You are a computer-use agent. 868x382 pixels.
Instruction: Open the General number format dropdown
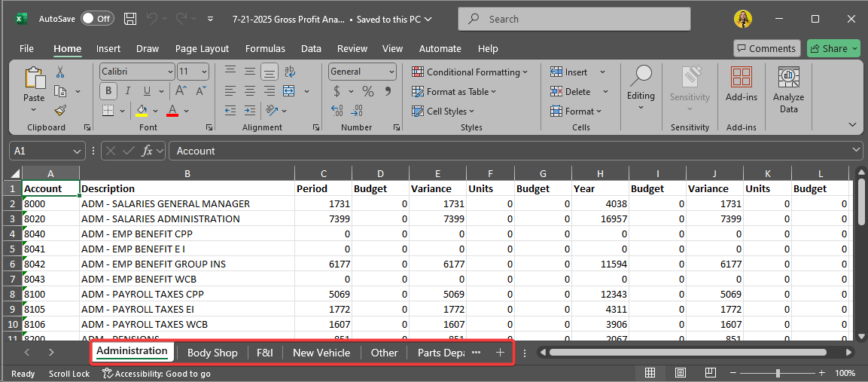(x=391, y=72)
